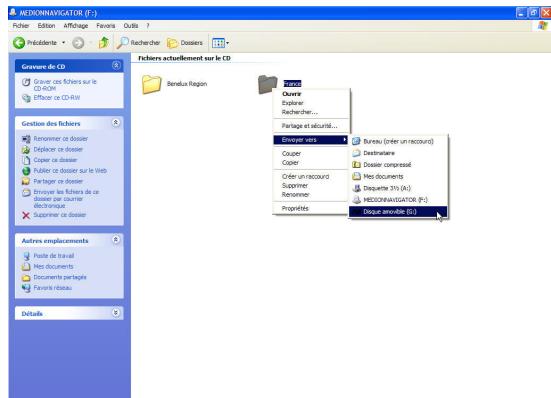The height and width of the screenshot is (398, 551).
Task: Open Favoris réseau location
Action: 52,288
